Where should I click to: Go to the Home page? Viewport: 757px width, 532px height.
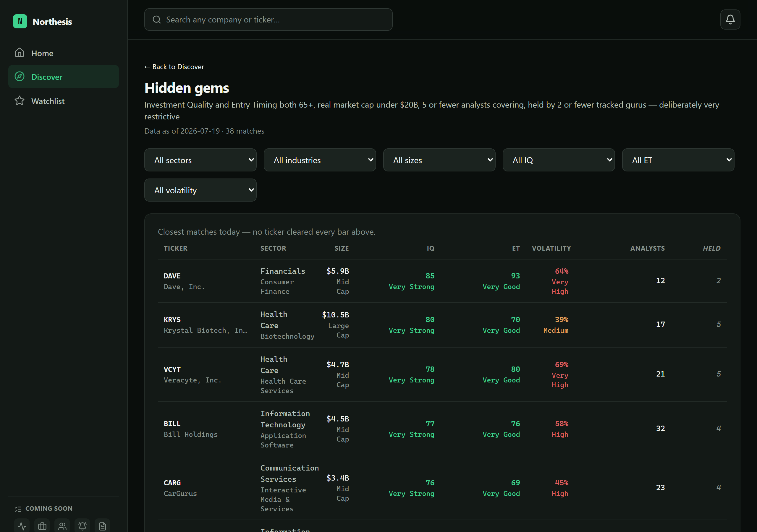click(63, 53)
